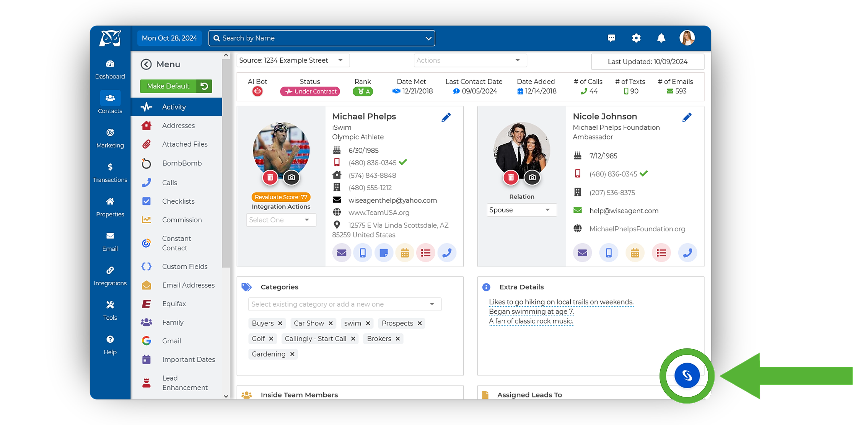Open Integration Actions Select One dropdown
868x425 pixels.
pos(281,220)
